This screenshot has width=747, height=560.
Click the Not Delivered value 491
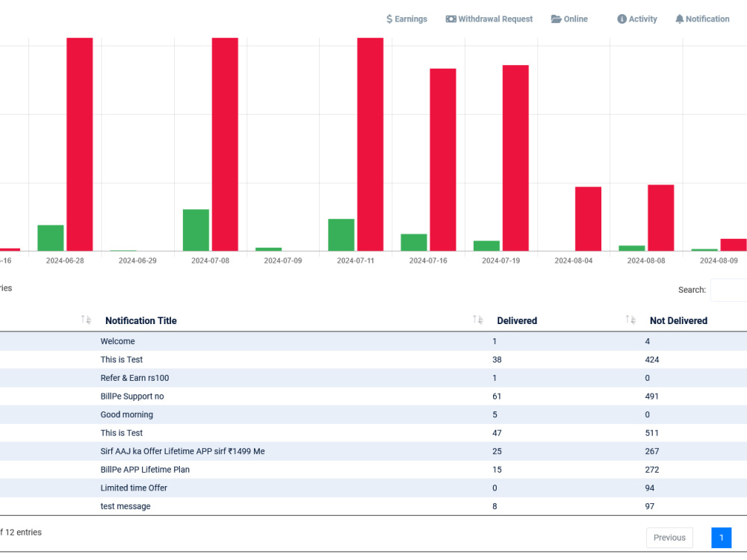[651, 396]
